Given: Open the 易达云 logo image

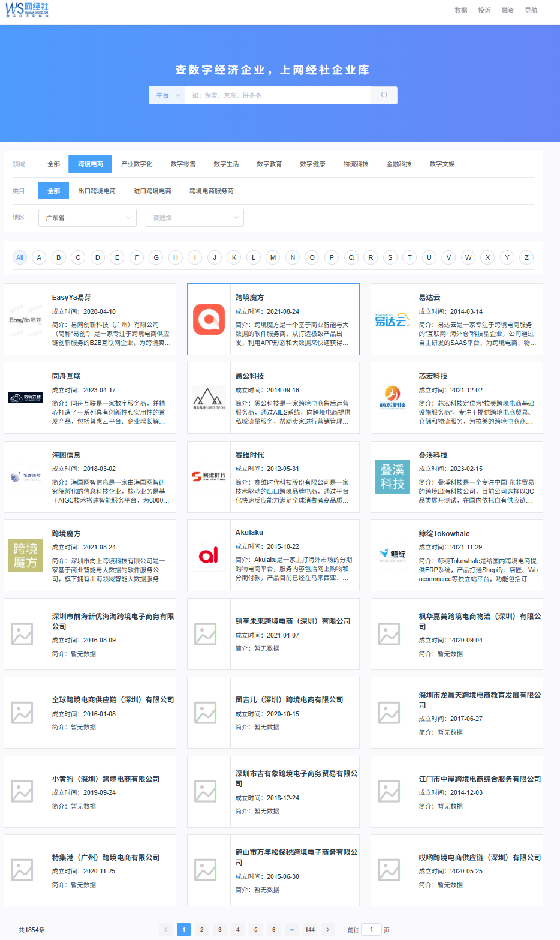Looking at the screenshot, I should 392,319.
